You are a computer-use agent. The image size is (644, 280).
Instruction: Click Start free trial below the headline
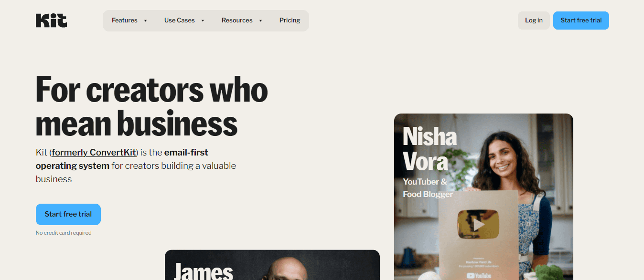68,214
